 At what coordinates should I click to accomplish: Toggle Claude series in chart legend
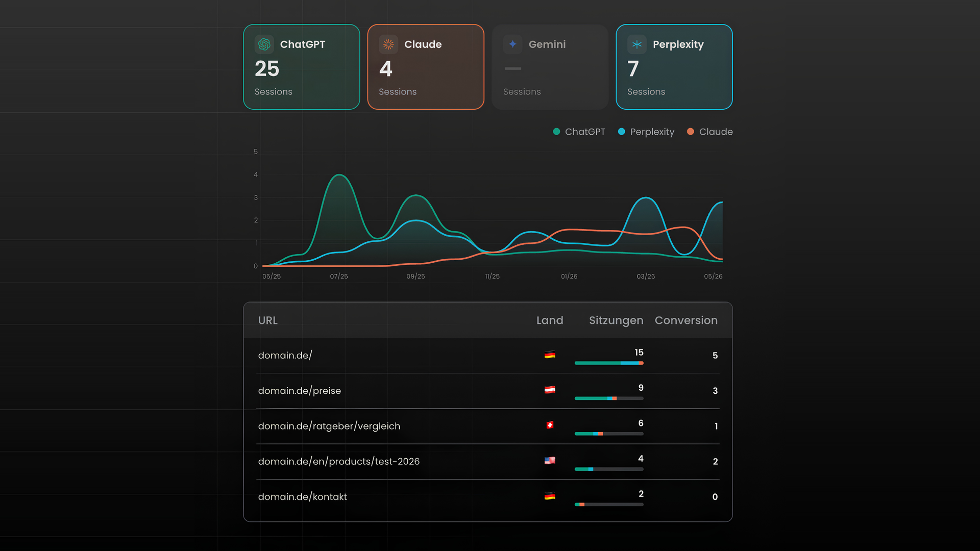(710, 132)
